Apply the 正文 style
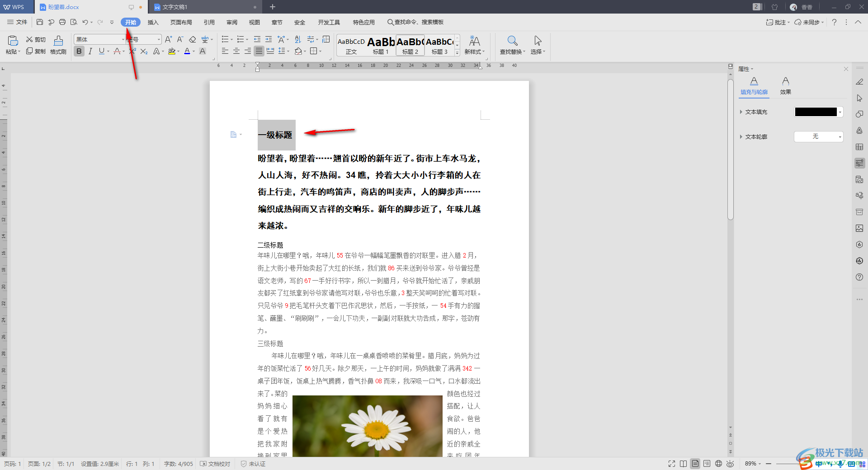868x470 pixels. pyautogui.click(x=351, y=46)
